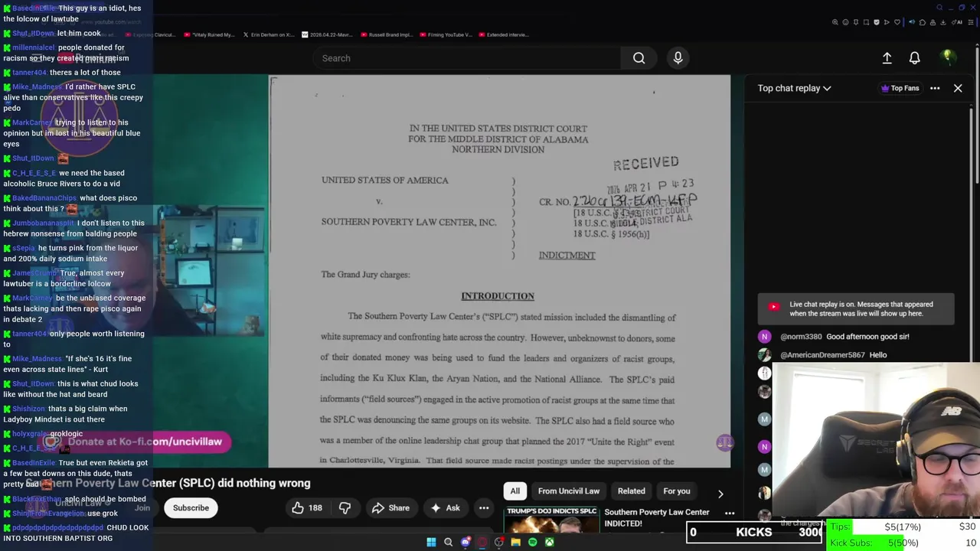980x551 pixels.
Task: Open the browser profile account icon
Action: (933, 22)
